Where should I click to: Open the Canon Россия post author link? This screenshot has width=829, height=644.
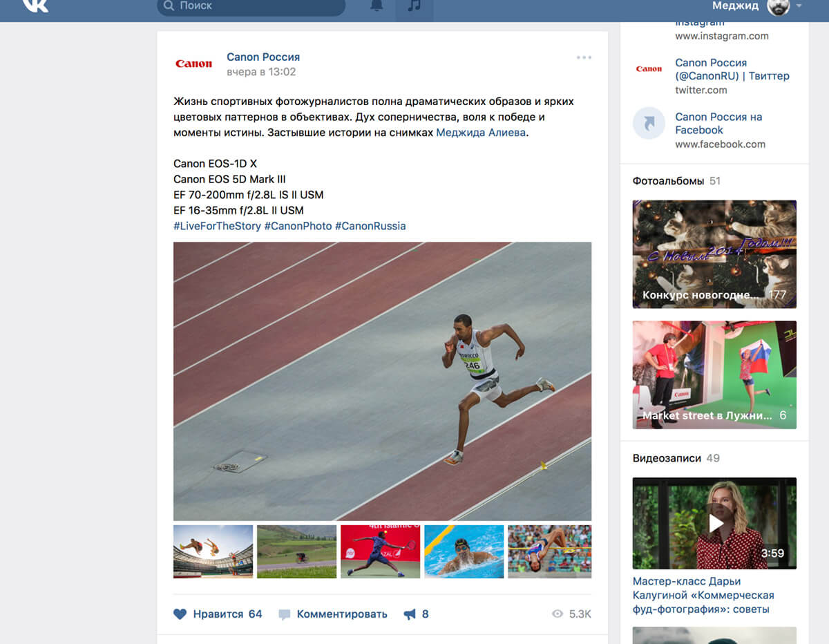pyautogui.click(x=263, y=57)
